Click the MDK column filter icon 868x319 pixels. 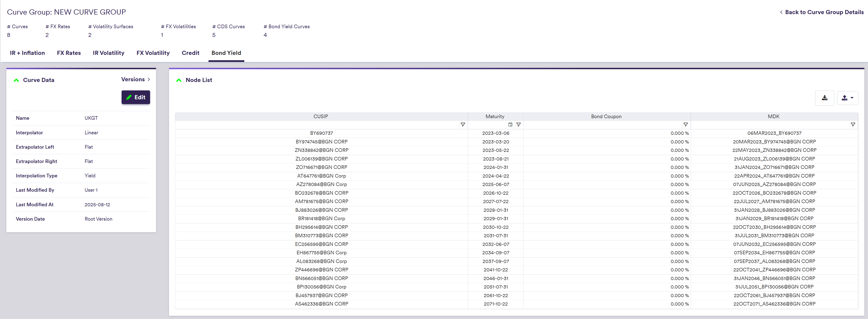(x=852, y=125)
